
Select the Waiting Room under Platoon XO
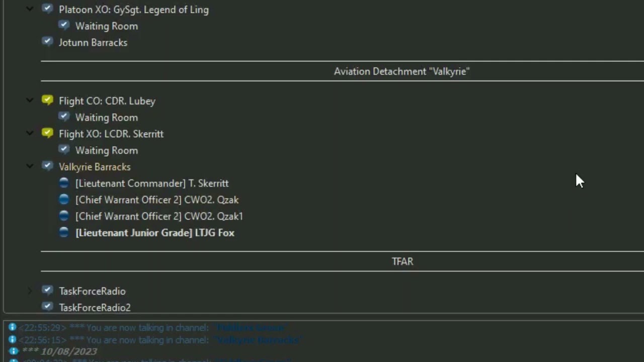(x=106, y=26)
